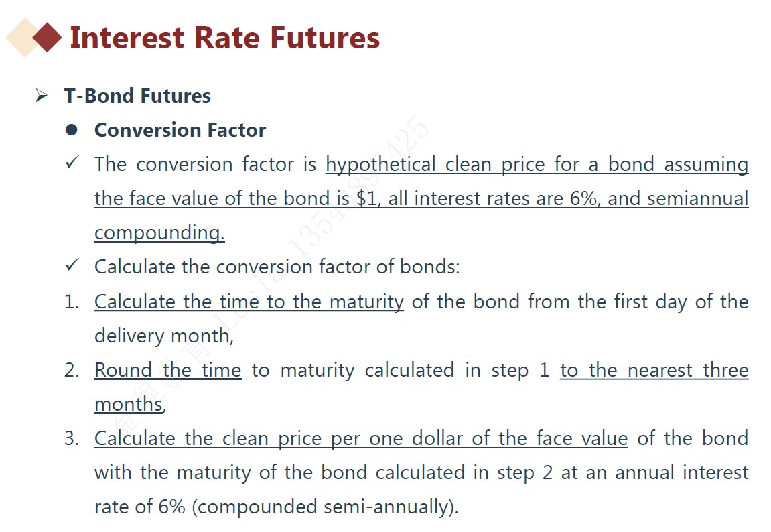The height and width of the screenshot is (532, 771).
Task: Click the checkmark before 'Calculate the conversion factor of bonds'
Action: click(72, 266)
